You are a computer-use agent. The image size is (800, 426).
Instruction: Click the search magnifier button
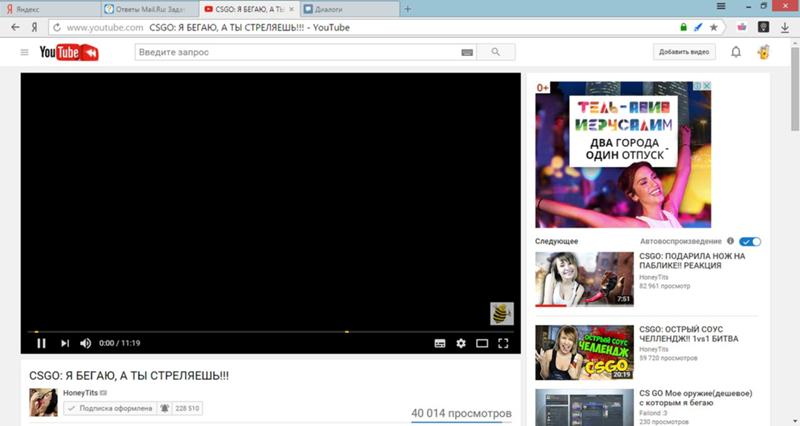point(495,52)
